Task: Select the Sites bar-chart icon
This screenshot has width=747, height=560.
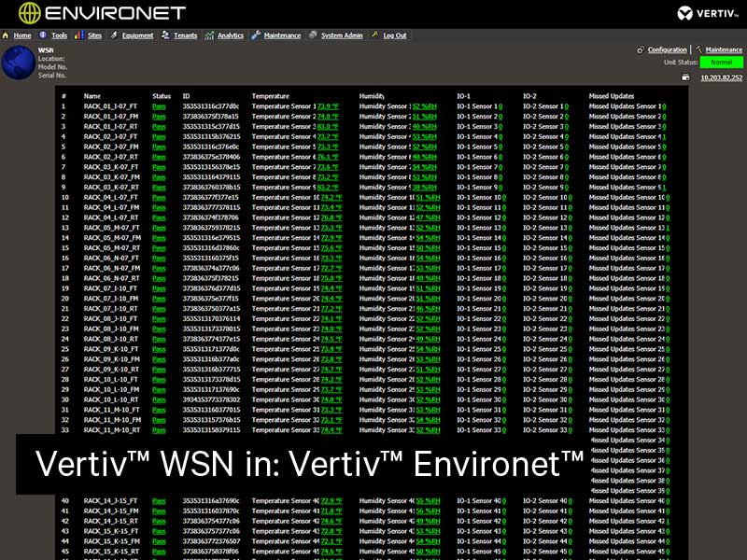Action: (78, 35)
